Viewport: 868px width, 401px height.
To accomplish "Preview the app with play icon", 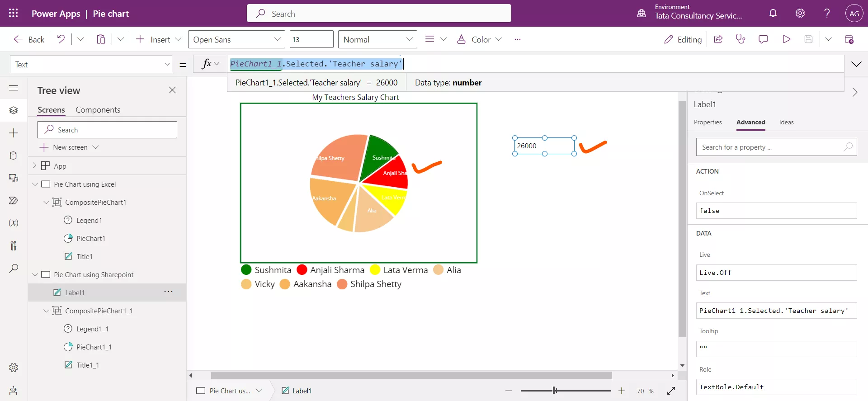I will [x=786, y=39].
